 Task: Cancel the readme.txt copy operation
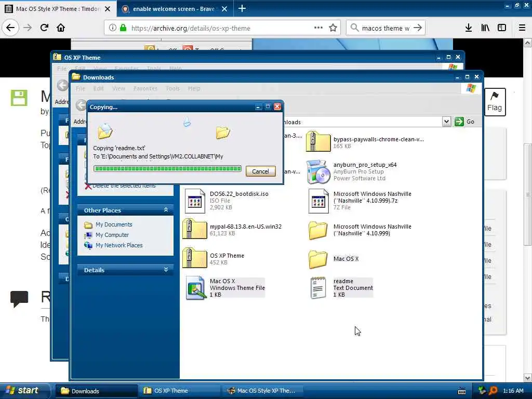tap(260, 171)
